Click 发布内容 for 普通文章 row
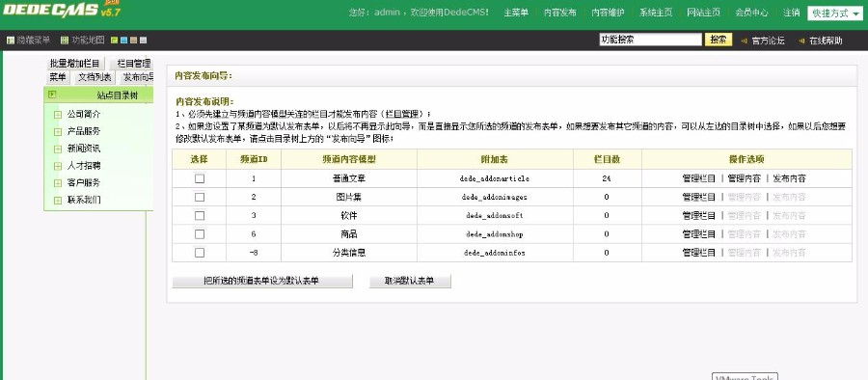Viewport: 868px width, 380px height. point(789,178)
